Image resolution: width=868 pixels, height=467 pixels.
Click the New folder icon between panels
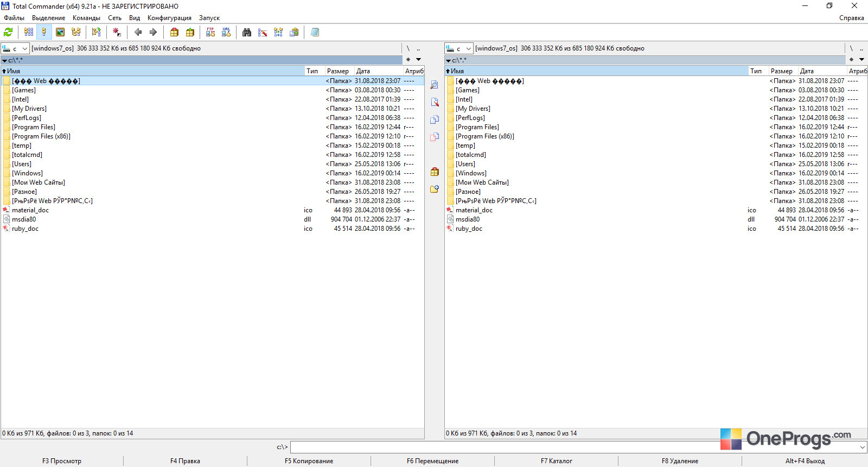pos(435,189)
